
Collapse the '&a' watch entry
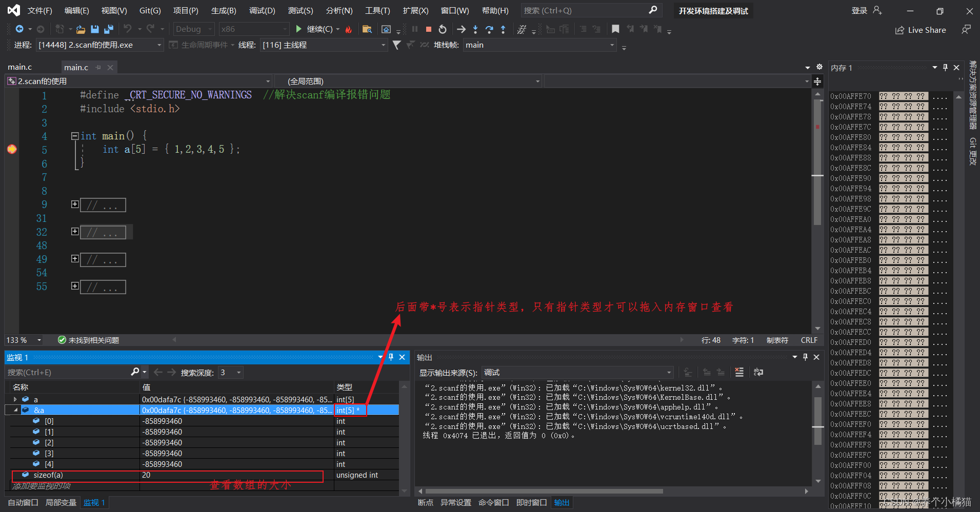(x=15, y=410)
